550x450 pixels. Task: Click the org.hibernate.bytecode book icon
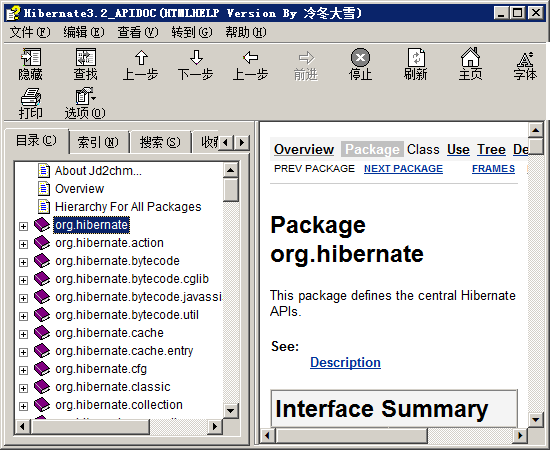[x=42, y=261]
